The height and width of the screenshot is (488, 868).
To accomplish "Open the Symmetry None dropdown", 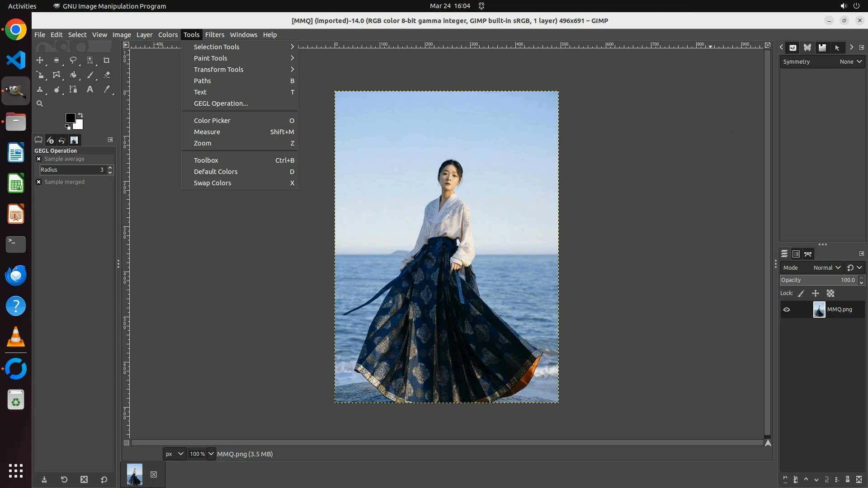I will (851, 62).
